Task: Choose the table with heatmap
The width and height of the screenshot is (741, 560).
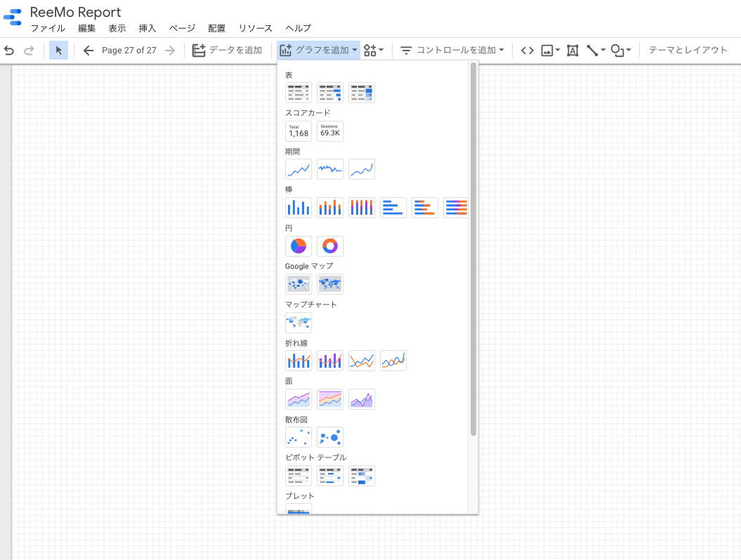Action: click(x=361, y=93)
